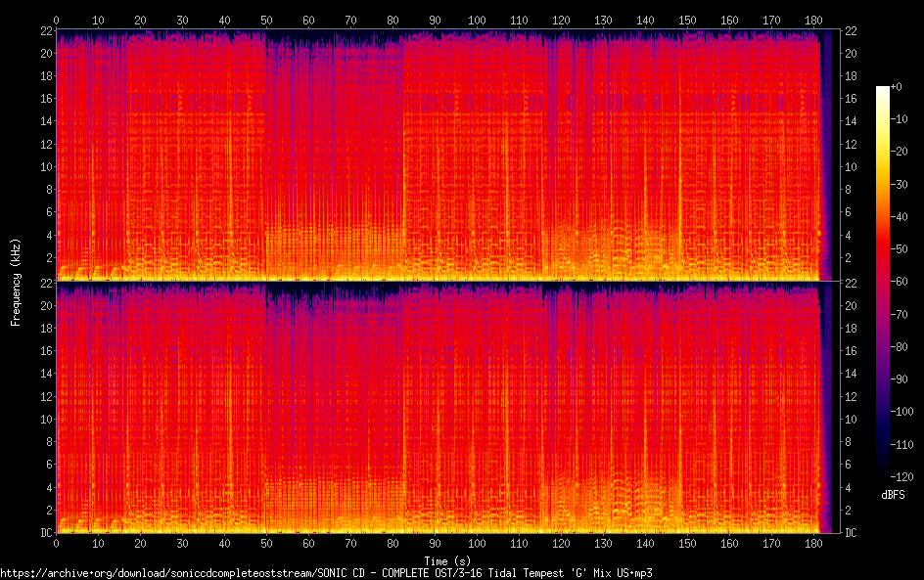Click the 180 second tick on the bottom axis

[x=814, y=544]
